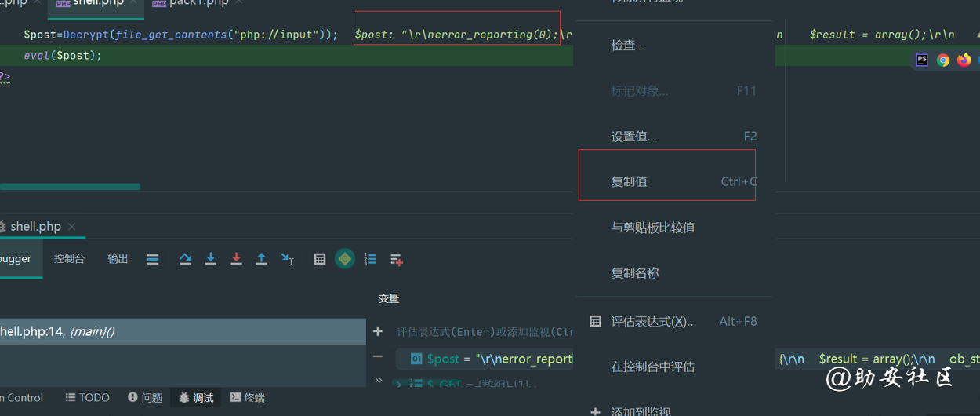
Task: Open the 输出 output tab
Action: (118, 259)
